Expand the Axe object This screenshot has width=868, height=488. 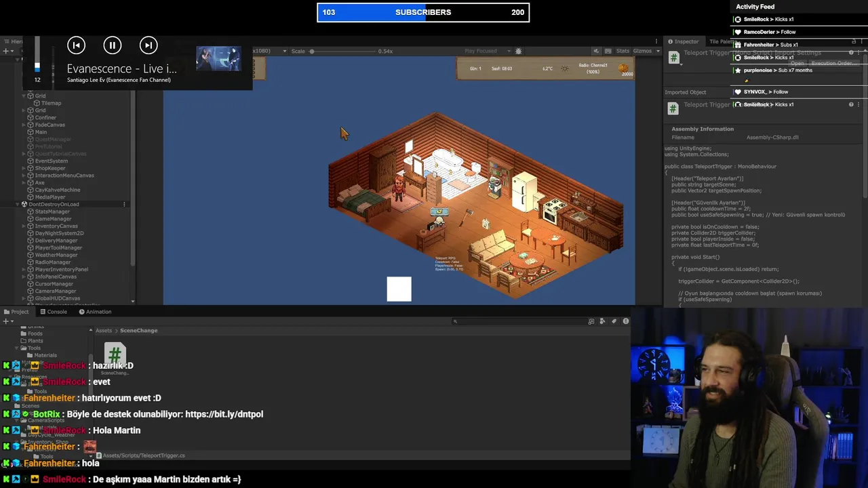click(x=24, y=182)
